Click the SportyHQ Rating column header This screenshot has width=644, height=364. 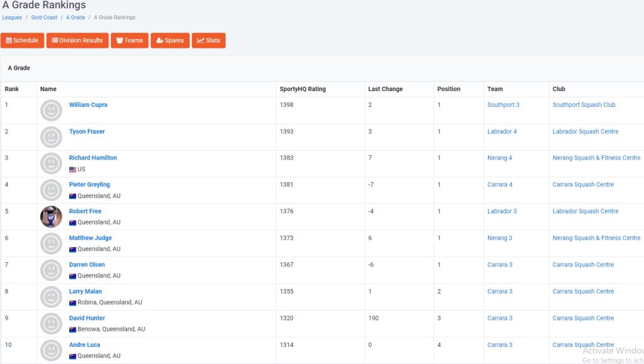pyautogui.click(x=303, y=89)
